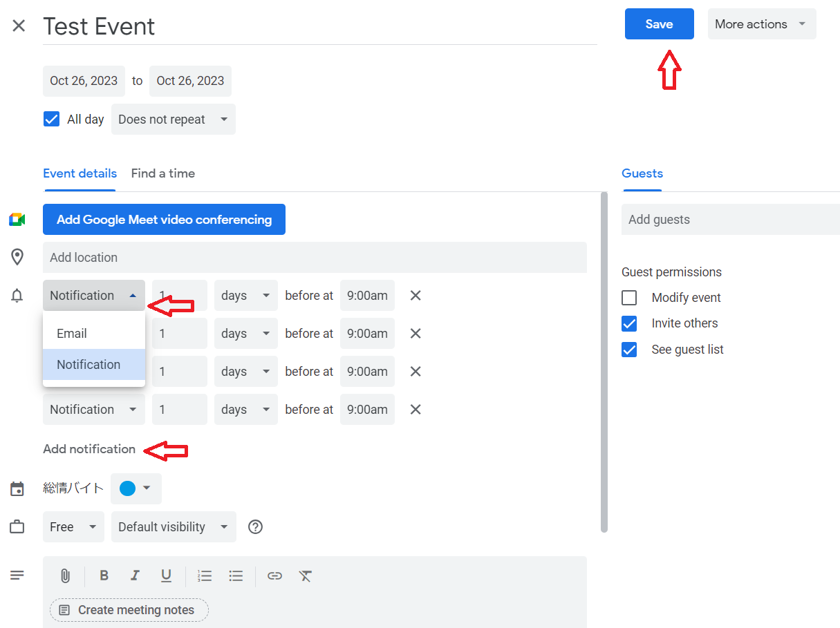840x628 pixels.
Task: Open the days unit dropdown in the first notification row
Action: point(246,296)
